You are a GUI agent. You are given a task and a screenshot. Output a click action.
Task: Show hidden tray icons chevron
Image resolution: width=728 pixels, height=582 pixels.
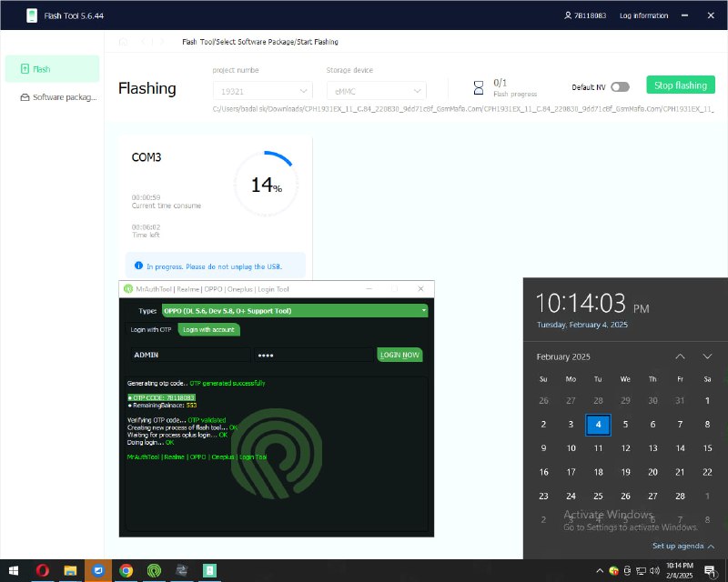(x=600, y=571)
